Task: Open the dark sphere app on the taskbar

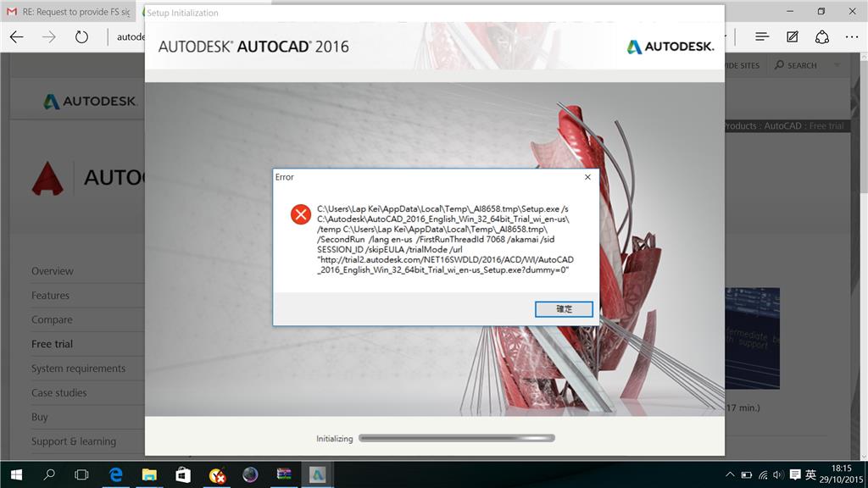Action: pos(250,474)
